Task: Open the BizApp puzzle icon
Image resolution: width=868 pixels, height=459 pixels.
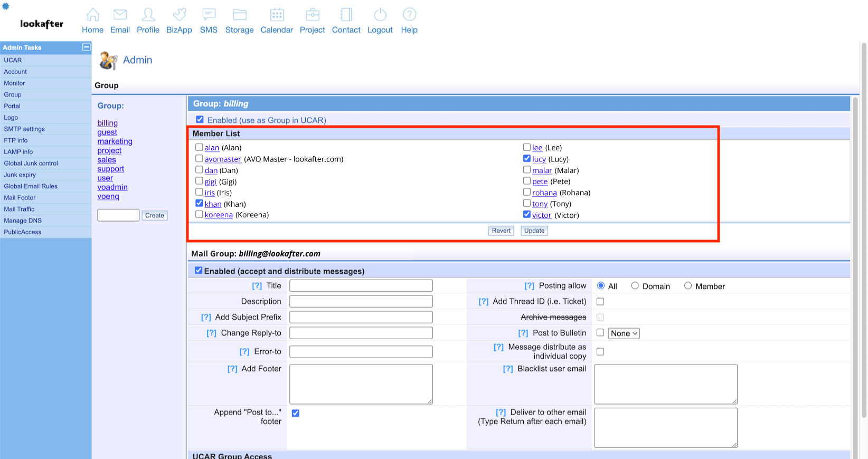Action: (180, 15)
